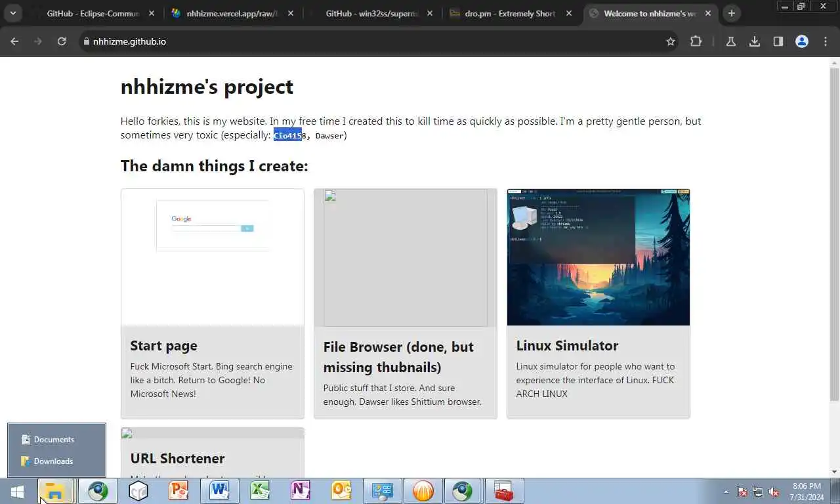Open the white cube taskbar app

coord(138,491)
